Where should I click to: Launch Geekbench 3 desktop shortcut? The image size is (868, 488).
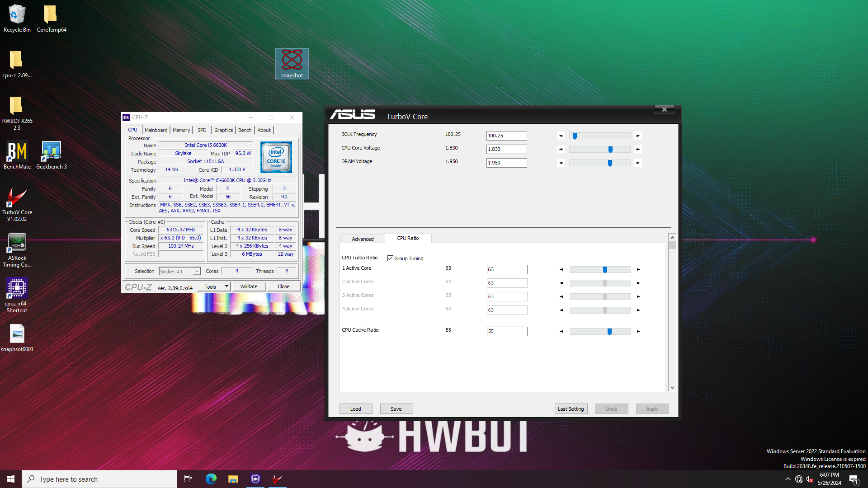(x=51, y=155)
